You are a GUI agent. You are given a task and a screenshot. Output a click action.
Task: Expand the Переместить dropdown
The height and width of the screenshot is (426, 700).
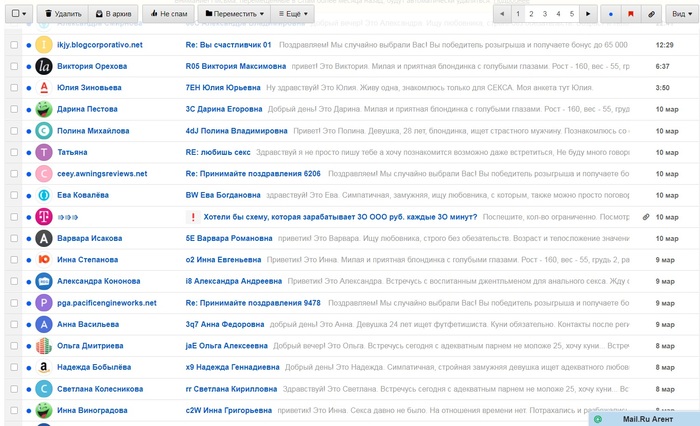pos(235,15)
